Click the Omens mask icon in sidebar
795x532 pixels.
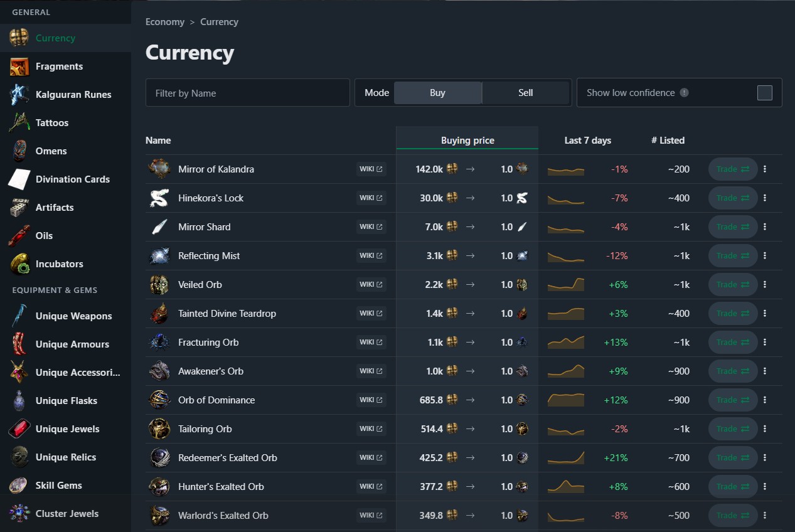(19, 151)
